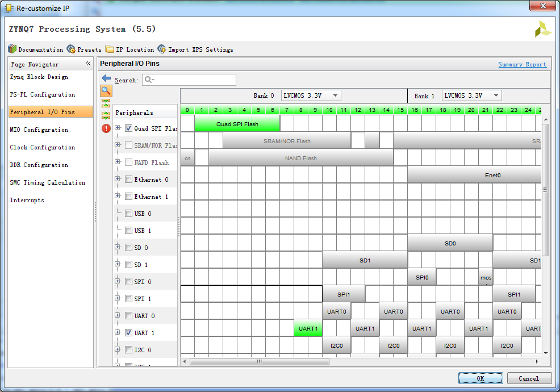Click the horizontal scrollbar thumb
The height and width of the screenshot is (392, 560).
(x=260, y=362)
